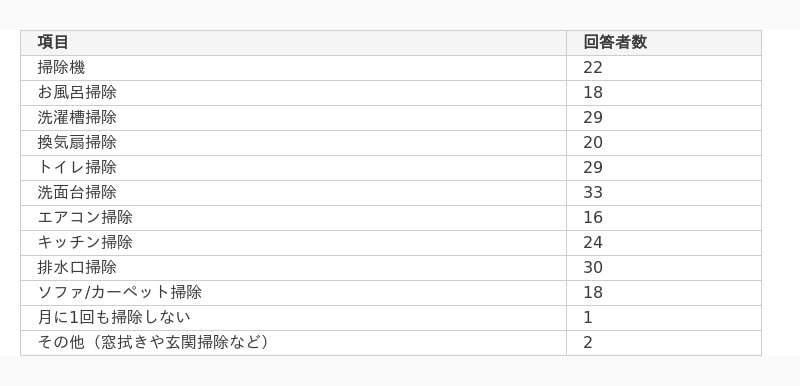
Task: Click the 排水口掃除 table cell
Action: point(293,268)
